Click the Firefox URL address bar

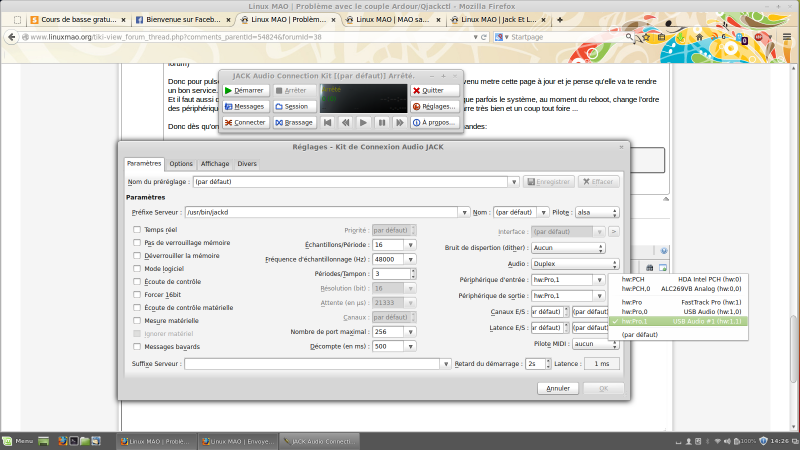(250, 37)
